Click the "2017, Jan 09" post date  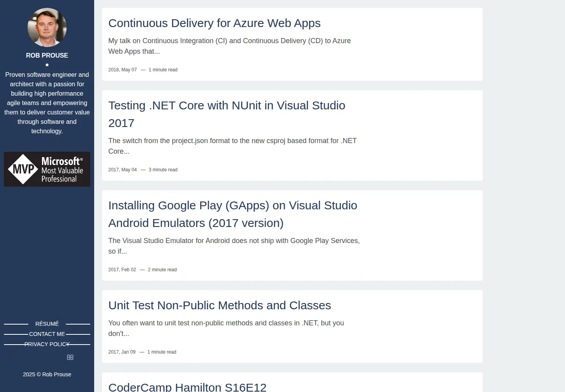pyautogui.click(x=122, y=352)
